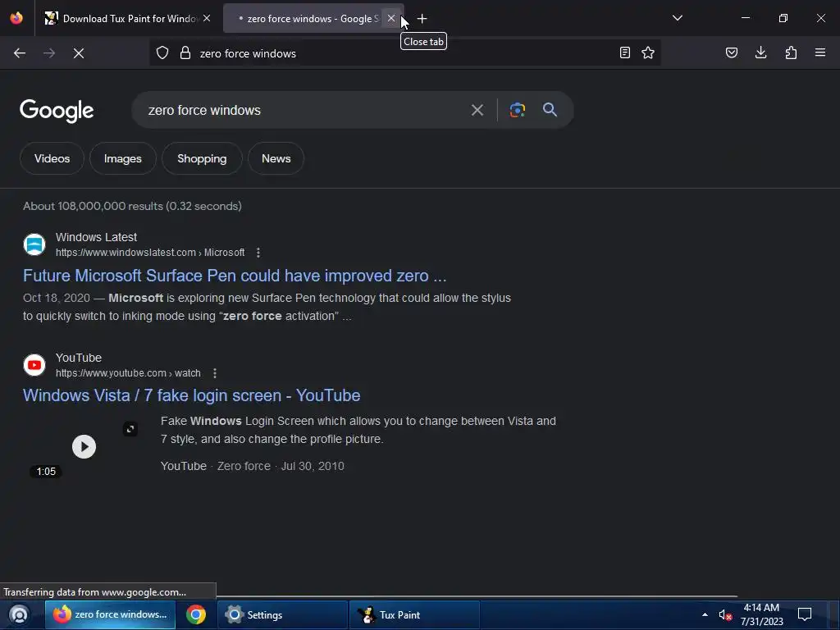Bookmark this page with the star
840x630 pixels.
point(648,52)
